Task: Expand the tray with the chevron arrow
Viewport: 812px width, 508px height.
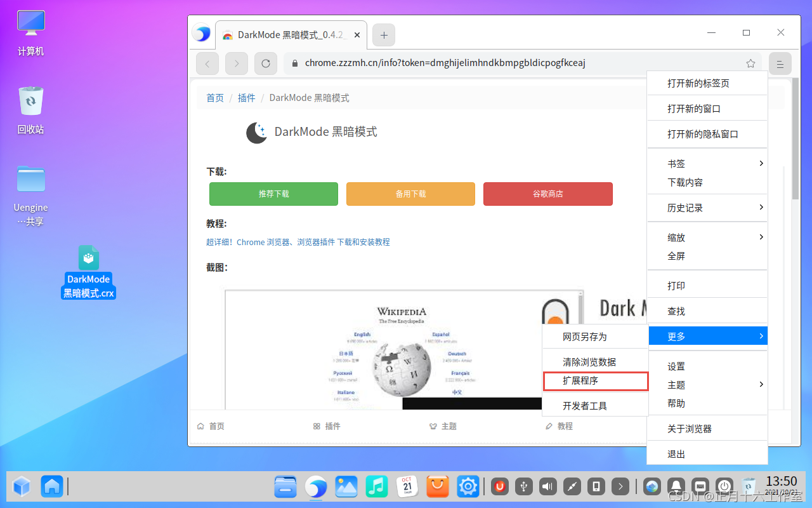Action: pos(620,487)
